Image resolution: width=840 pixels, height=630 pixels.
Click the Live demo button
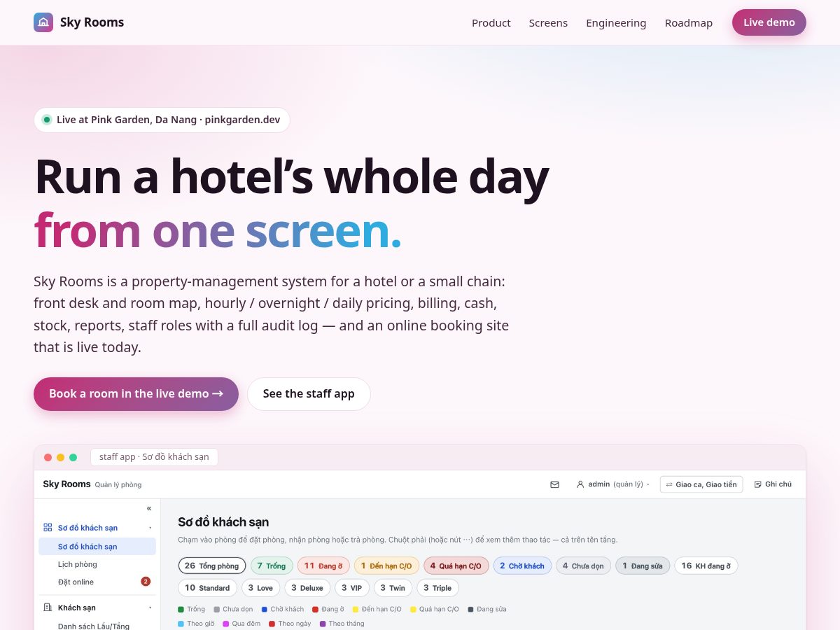pos(769,22)
